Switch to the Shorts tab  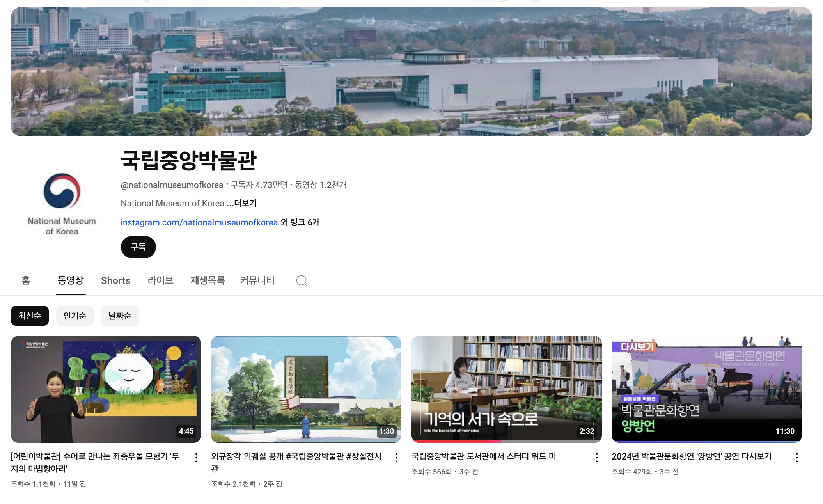[115, 280]
